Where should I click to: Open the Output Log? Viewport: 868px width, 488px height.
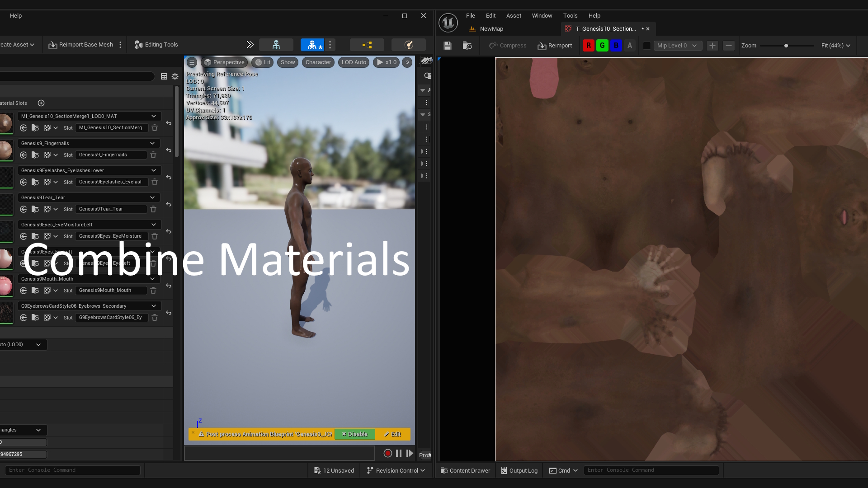click(519, 470)
